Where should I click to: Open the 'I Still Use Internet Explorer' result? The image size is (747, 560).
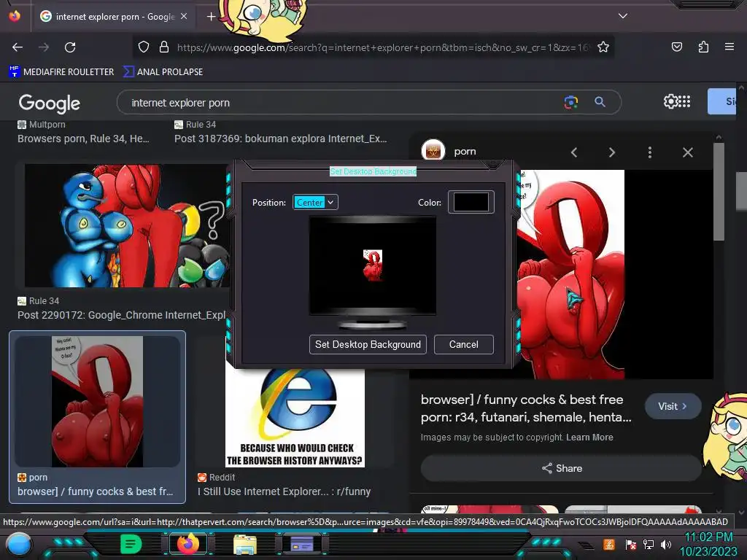coord(284,491)
